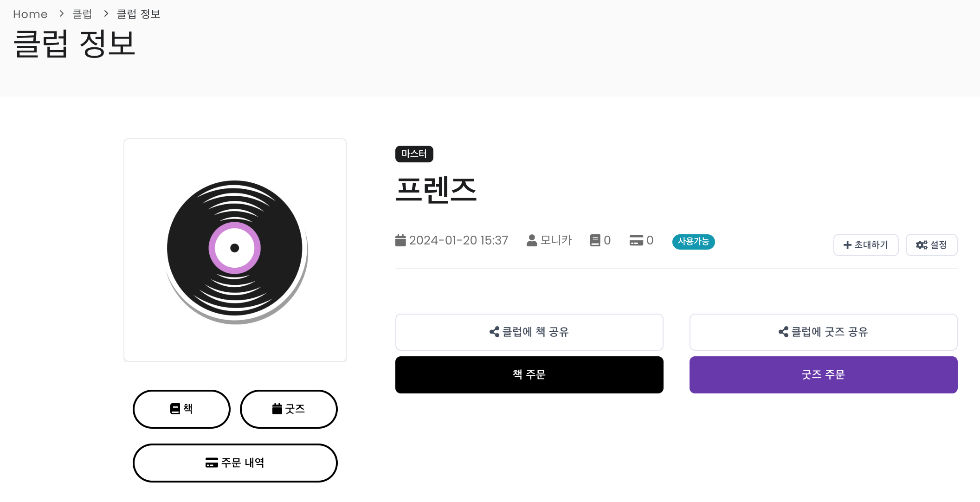Click the 사용가능 status badge
980x502 pixels.
tap(694, 242)
